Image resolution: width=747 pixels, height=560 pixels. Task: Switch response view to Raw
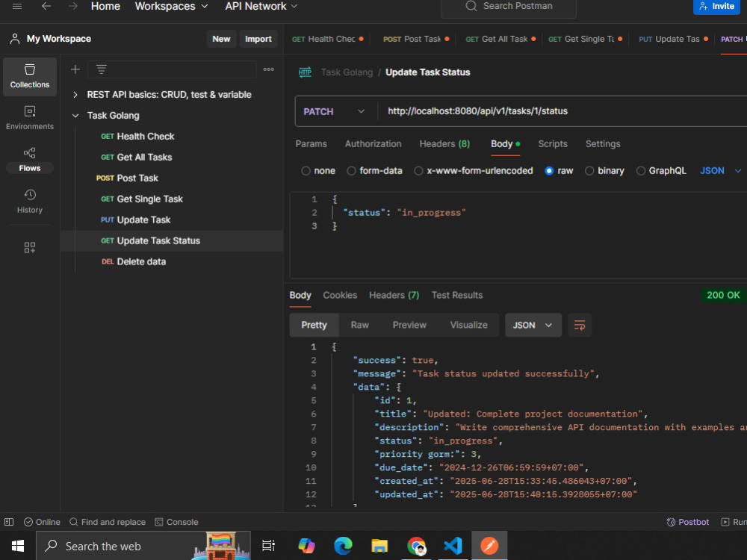click(x=360, y=326)
